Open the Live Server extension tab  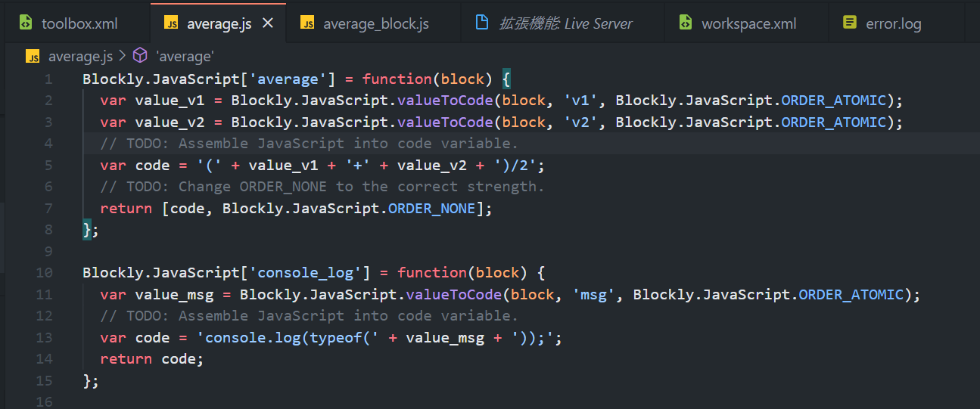(565, 23)
